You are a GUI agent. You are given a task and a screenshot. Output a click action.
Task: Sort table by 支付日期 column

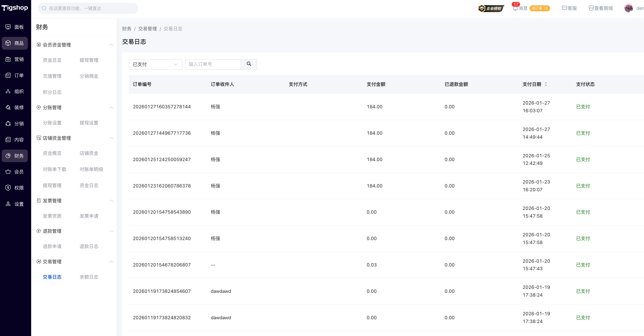click(x=546, y=84)
